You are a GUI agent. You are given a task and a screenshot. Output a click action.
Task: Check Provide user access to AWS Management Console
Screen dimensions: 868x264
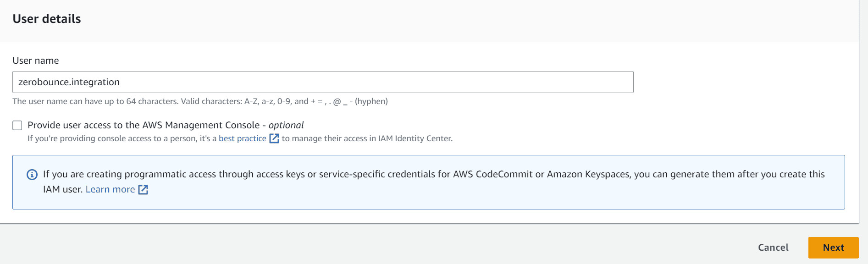[17, 125]
